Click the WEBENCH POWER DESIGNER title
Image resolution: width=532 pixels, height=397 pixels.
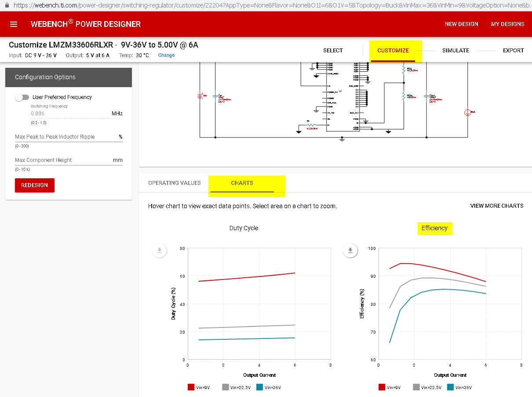(x=86, y=24)
